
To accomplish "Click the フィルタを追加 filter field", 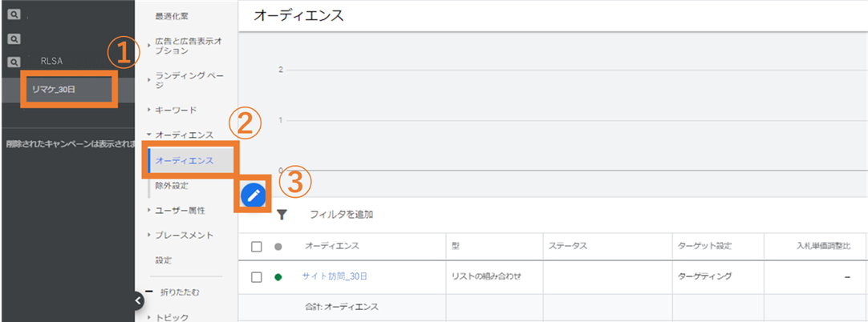I will click(x=341, y=215).
